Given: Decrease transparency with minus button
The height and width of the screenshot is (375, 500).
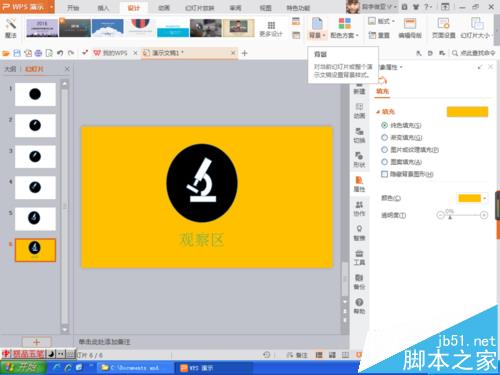Looking at the screenshot, I should (440, 215).
